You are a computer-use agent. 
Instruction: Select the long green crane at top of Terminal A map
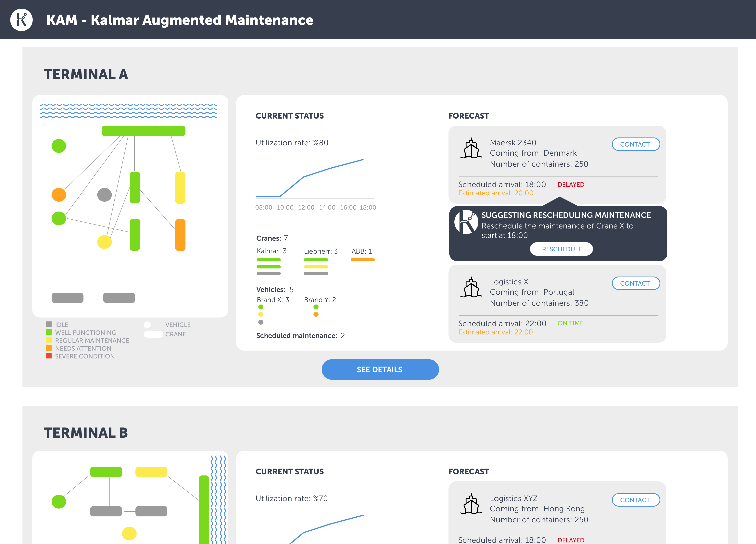[x=143, y=131]
